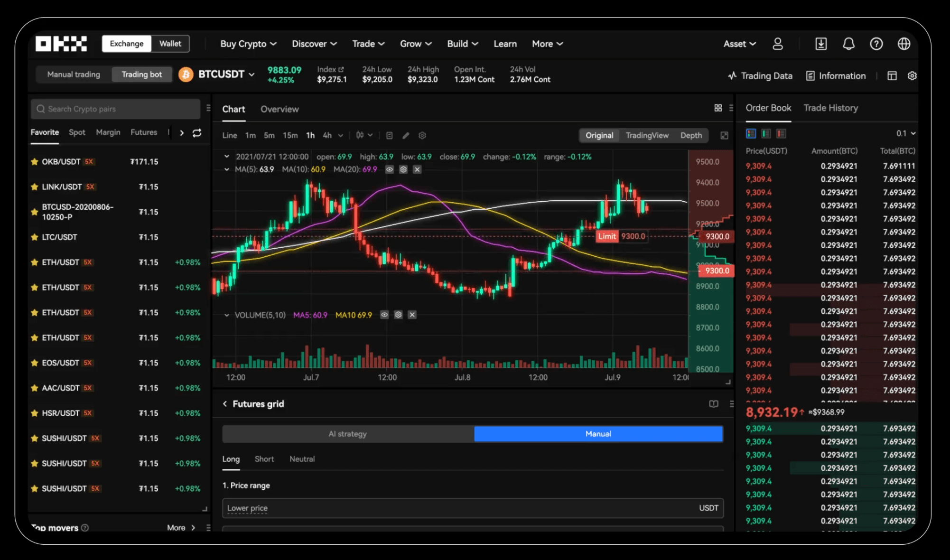Open order book 0.1 precision dropdown

[x=906, y=134]
